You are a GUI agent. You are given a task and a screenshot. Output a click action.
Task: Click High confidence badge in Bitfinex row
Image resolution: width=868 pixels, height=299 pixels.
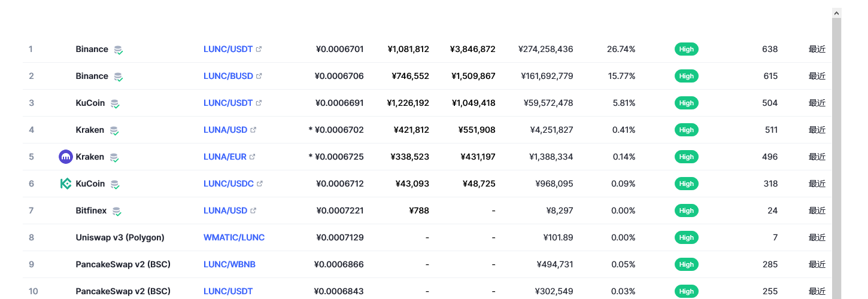687,210
